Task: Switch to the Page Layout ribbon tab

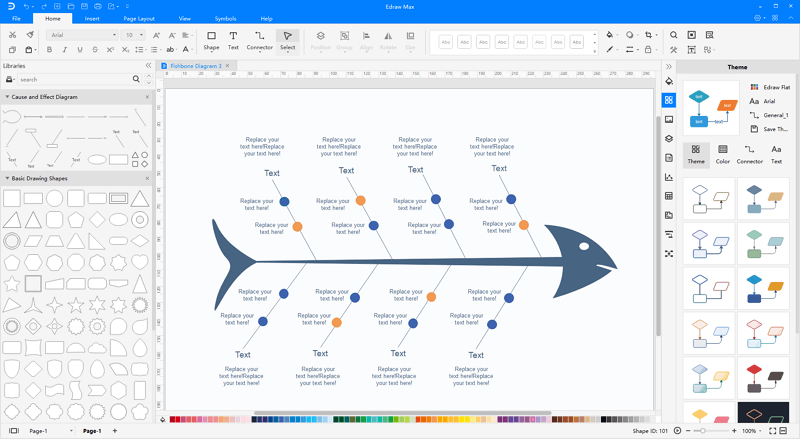Action: tap(139, 18)
